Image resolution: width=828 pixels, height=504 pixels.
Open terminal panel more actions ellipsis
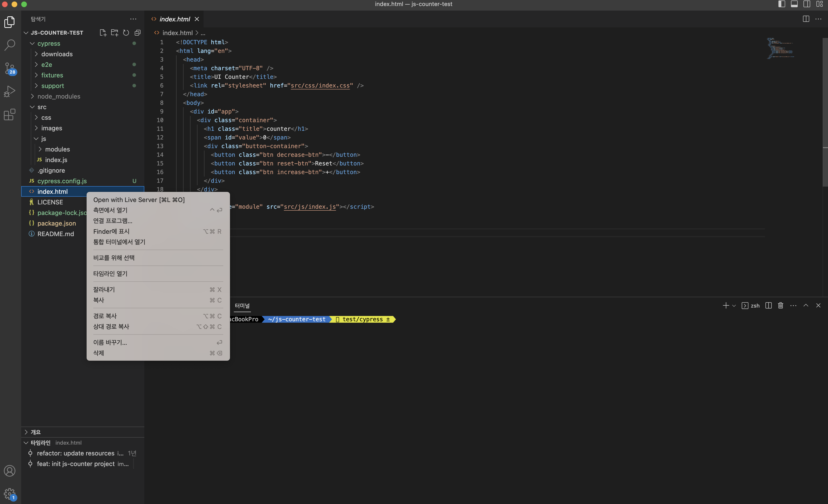click(793, 305)
